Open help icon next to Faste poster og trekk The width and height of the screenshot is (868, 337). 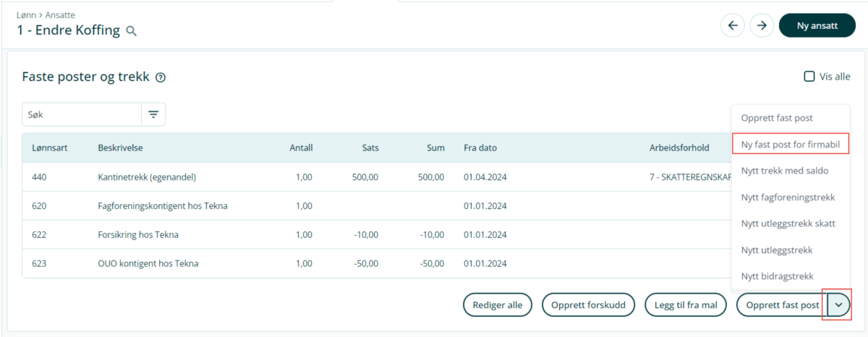click(x=161, y=77)
